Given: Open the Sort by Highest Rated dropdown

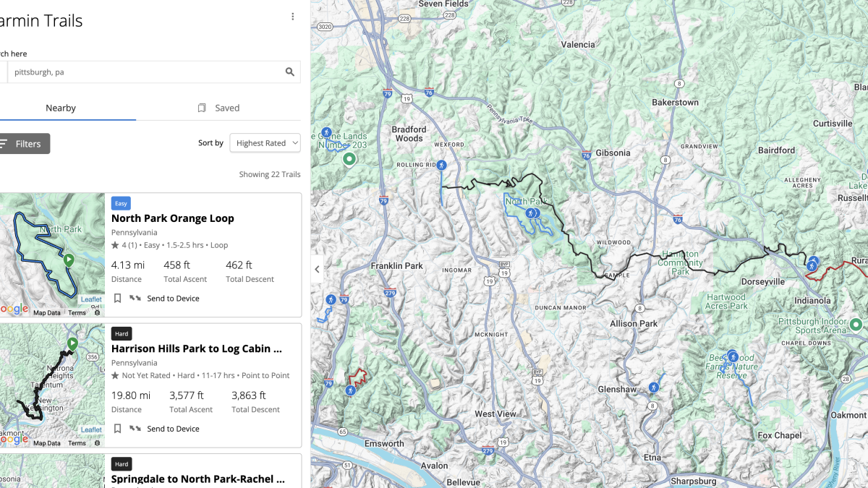Looking at the screenshot, I should 265,143.
